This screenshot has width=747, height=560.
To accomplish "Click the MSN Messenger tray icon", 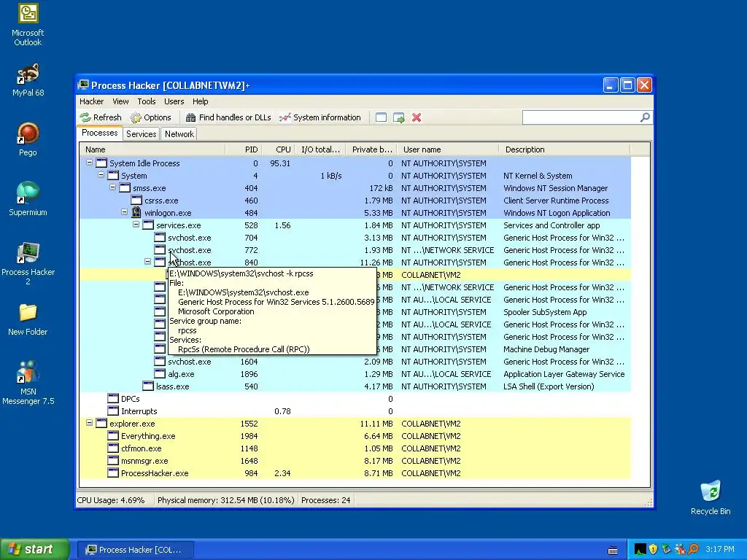I will 680,550.
